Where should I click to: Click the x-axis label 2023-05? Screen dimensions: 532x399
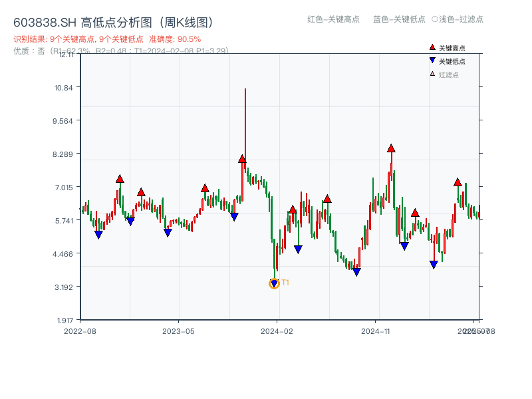coord(178,331)
